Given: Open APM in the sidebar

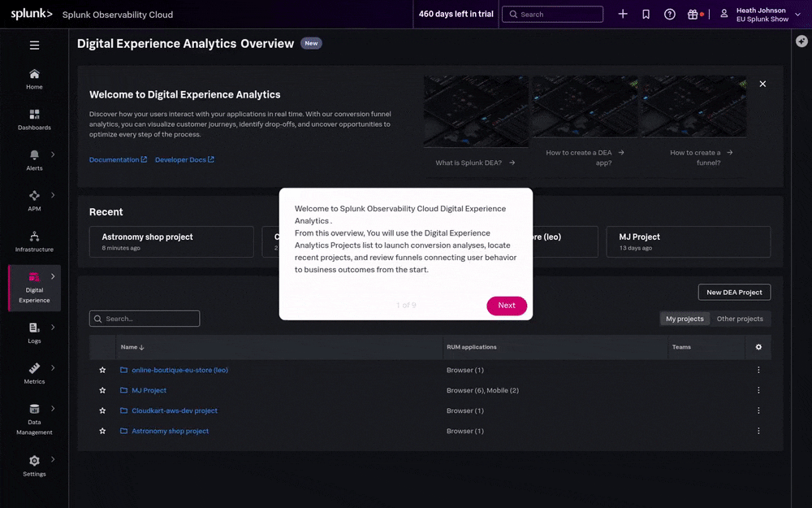Looking at the screenshot, I should [34, 201].
